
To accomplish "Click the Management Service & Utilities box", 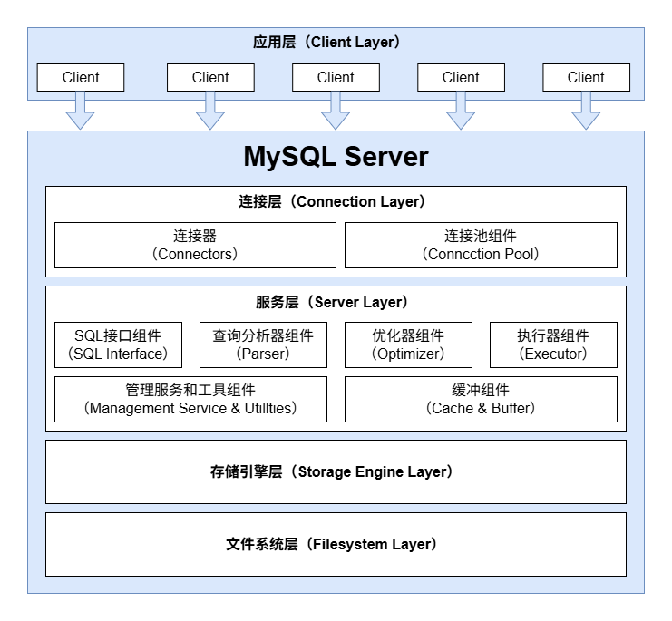I will click(190, 399).
